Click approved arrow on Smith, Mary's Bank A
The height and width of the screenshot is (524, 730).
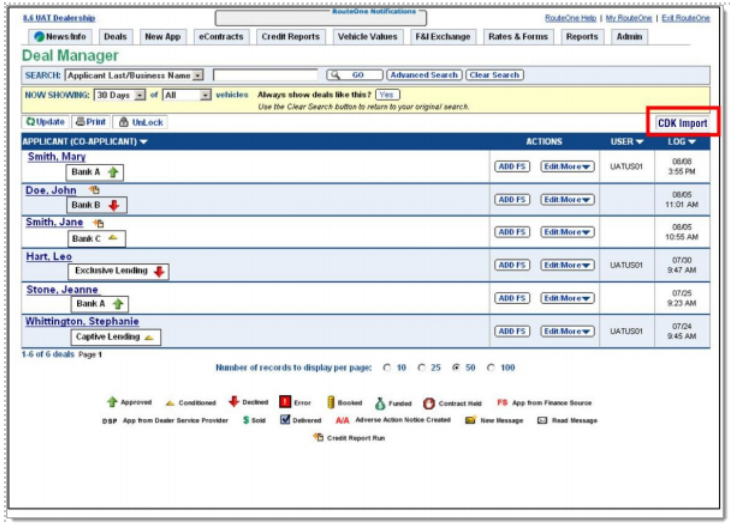tap(113, 172)
